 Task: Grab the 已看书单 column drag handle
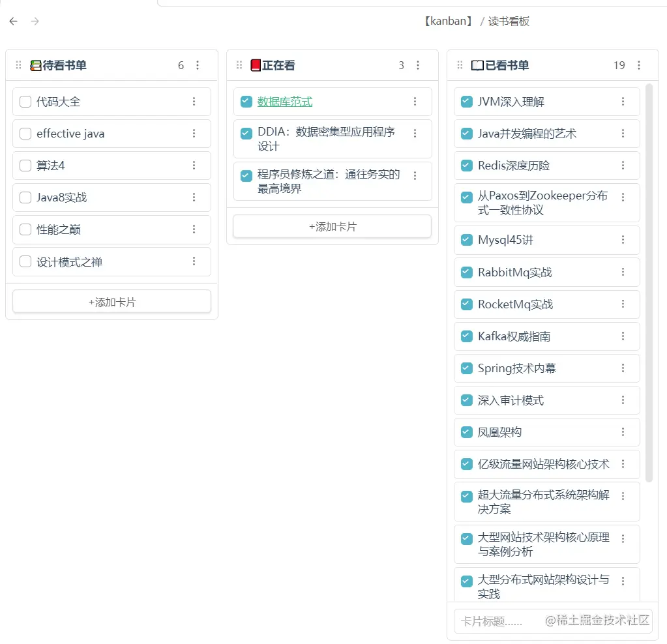460,65
